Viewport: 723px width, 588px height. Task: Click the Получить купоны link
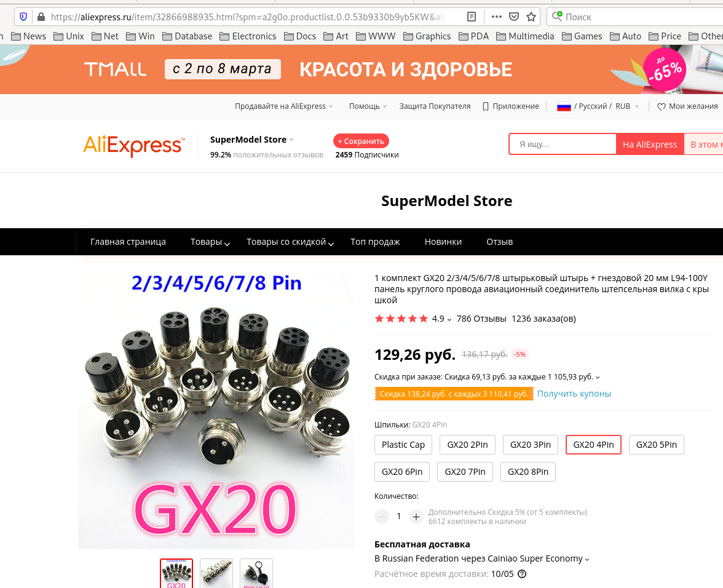[x=574, y=394]
